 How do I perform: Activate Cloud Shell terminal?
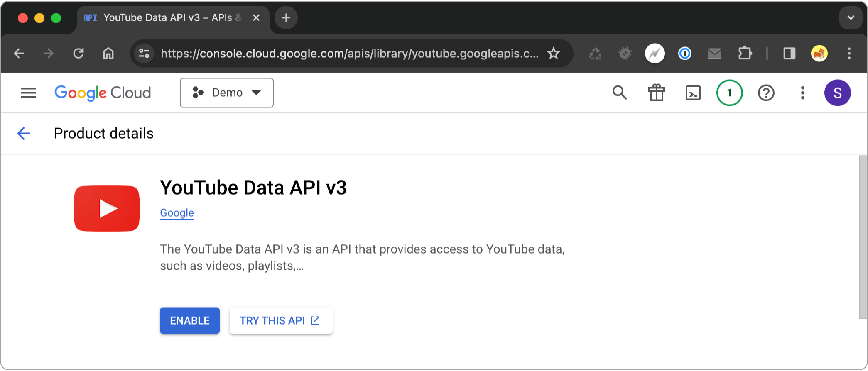(693, 93)
